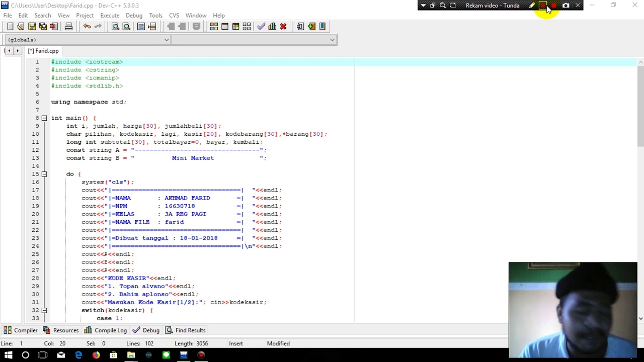
Task: Open the CVS menu
Action: 174,16
